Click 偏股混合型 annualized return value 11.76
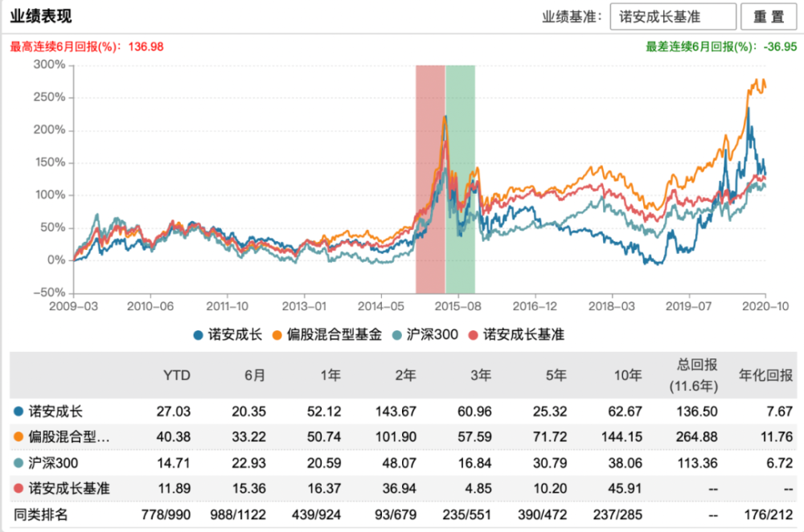 pyautogui.click(x=777, y=437)
